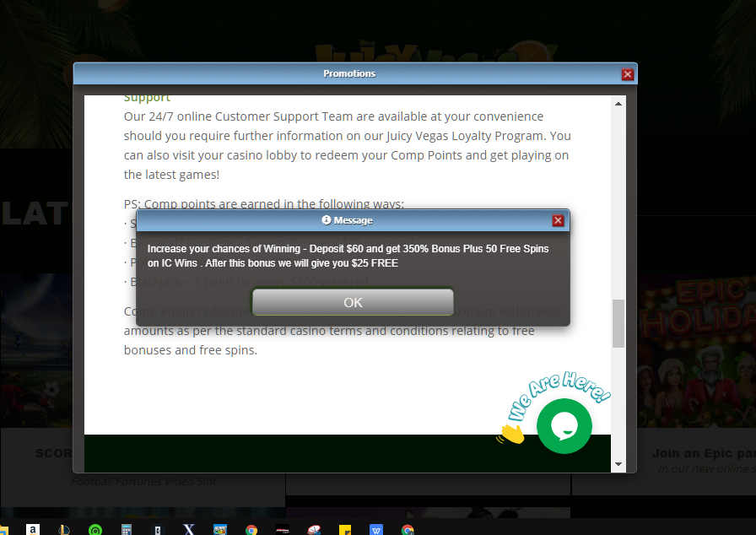
Task: Open the X app taskbar icon
Action: [x=189, y=530]
